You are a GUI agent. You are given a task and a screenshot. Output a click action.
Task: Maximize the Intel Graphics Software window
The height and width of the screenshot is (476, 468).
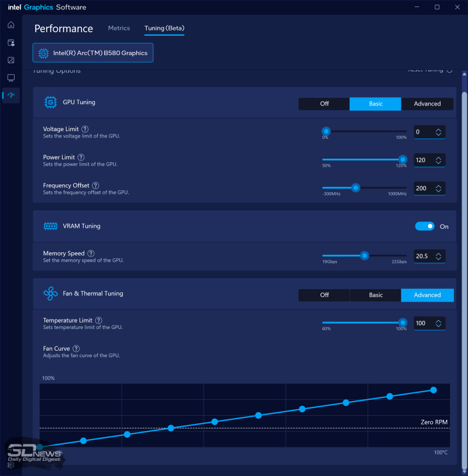(437, 7)
